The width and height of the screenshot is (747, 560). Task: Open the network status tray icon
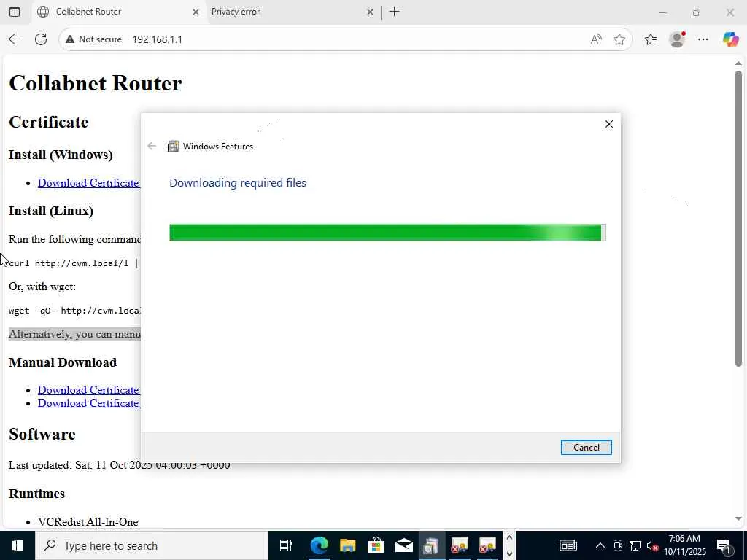635,545
